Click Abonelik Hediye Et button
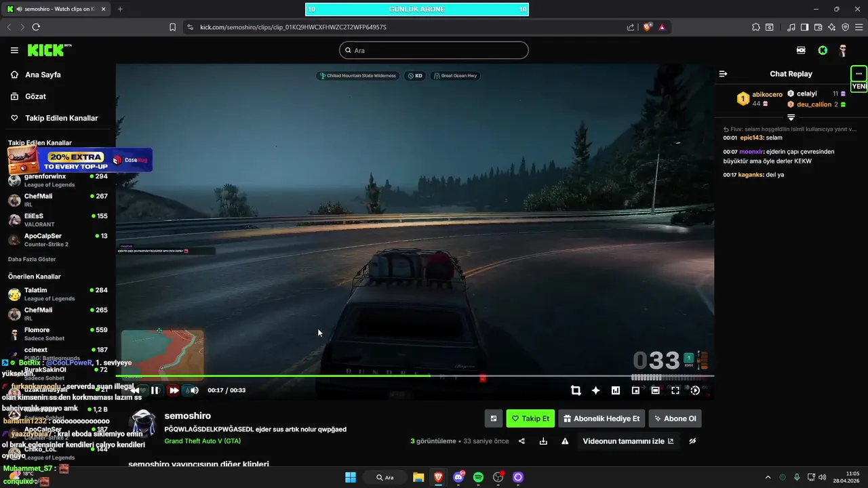Screen dimensions: 868x488 pyautogui.click(x=601, y=418)
